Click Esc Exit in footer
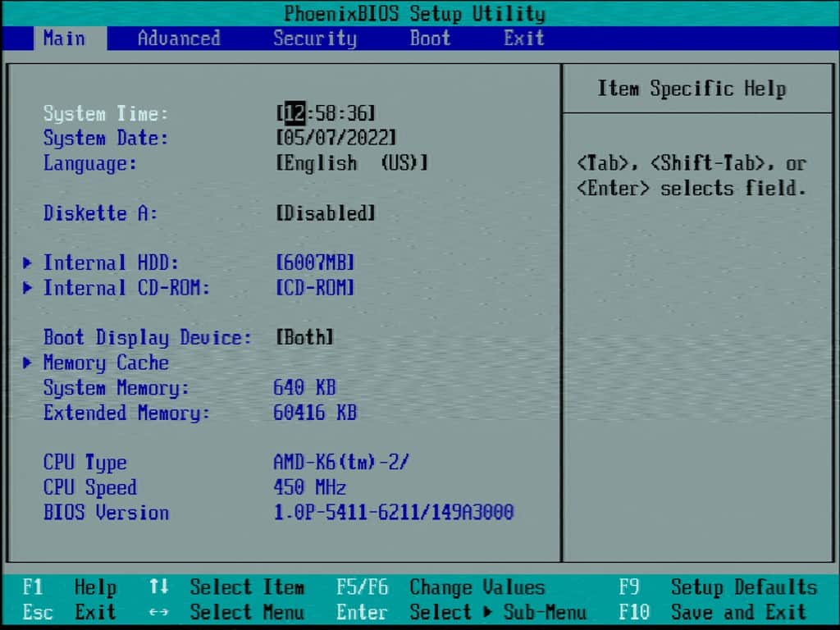 pyautogui.click(x=69, y=612)
